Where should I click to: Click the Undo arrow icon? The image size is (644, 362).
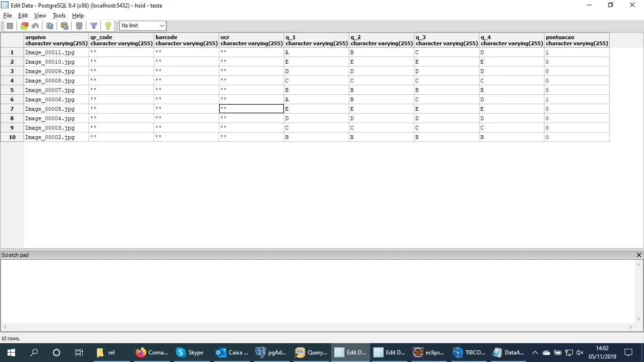click(35, 26)
